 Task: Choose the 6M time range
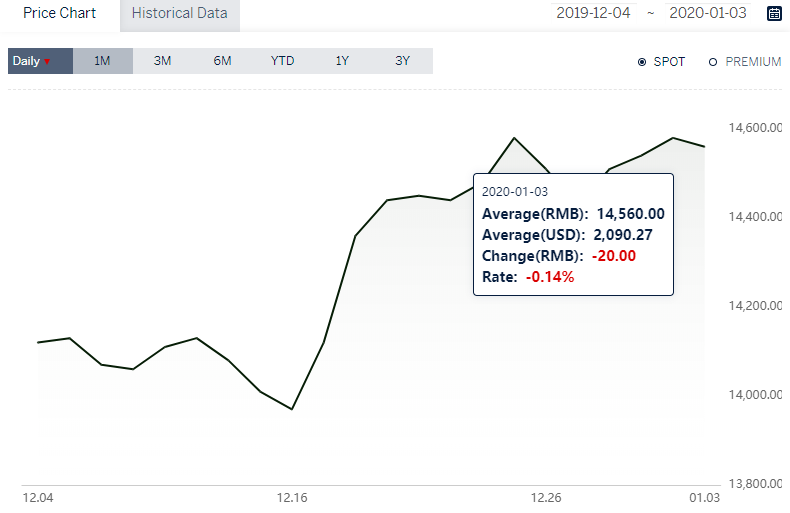[x=223, y=61]
